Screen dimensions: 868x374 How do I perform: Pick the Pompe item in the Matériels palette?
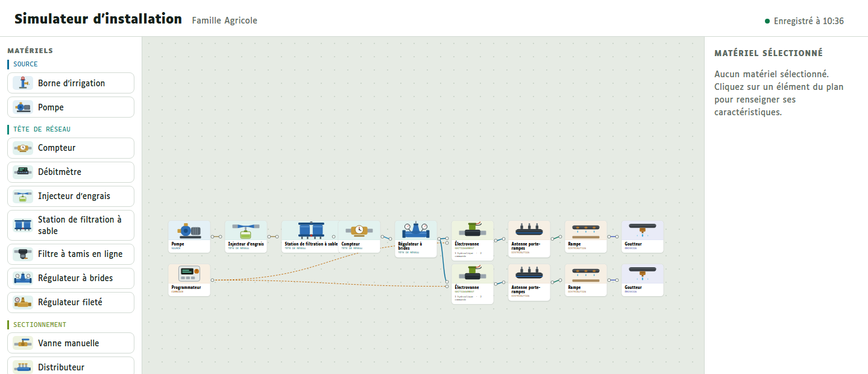pyautogui.click(x=71, y=107)
